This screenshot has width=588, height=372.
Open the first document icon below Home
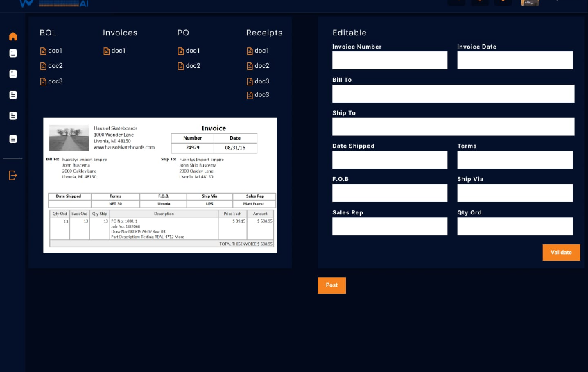(12, 53)
